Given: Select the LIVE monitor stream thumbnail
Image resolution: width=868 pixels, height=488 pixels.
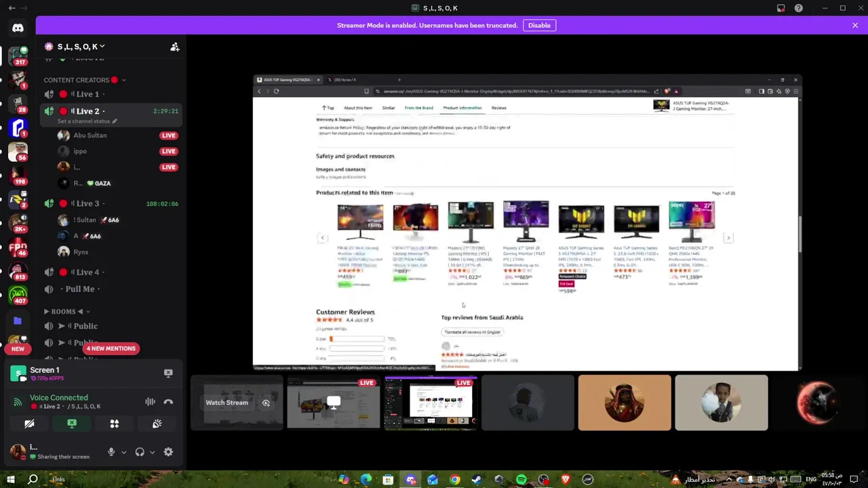Looking at the screenshot, I should point(334,403).
